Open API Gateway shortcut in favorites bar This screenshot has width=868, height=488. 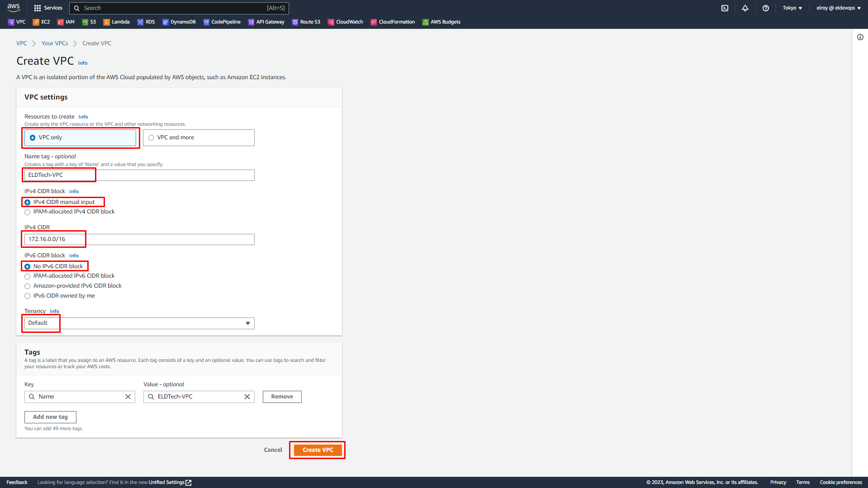pos(266,22)
